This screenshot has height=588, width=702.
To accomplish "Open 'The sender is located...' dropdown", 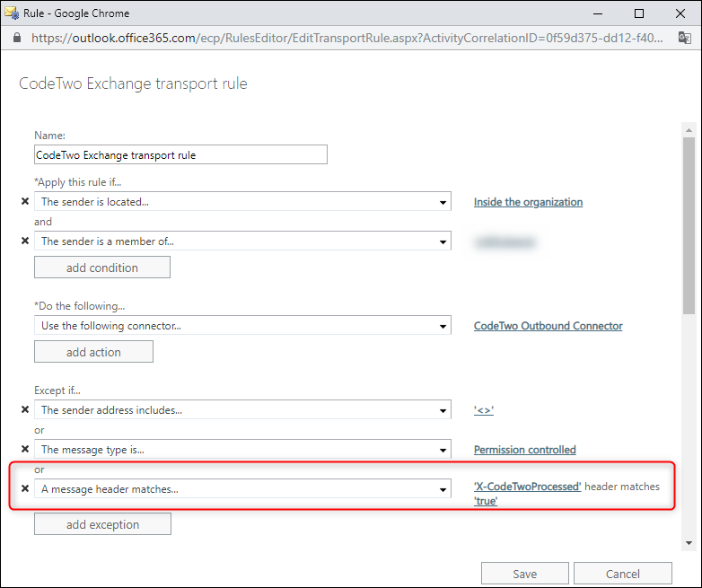I will tap(242, 202).
